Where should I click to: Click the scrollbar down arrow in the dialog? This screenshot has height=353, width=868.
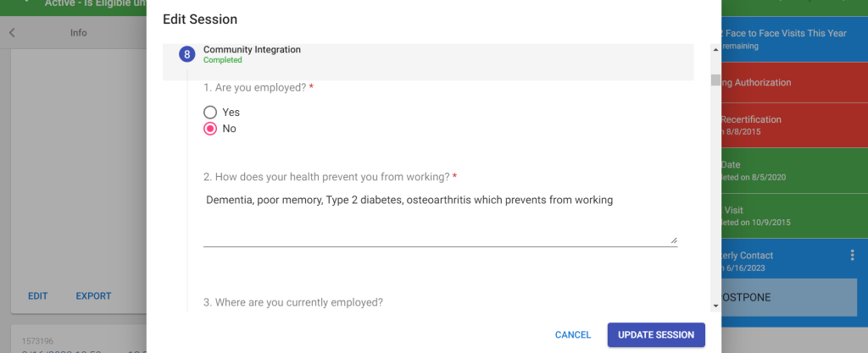[715, 305]
